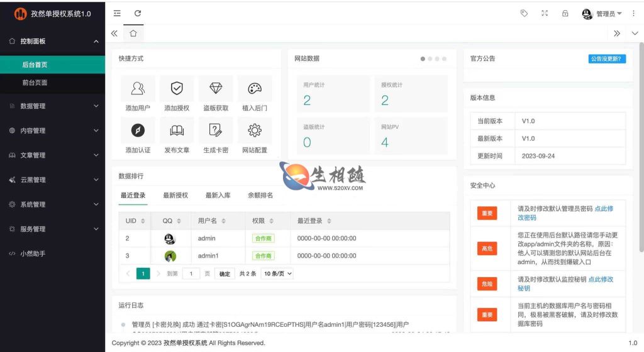
Task: Expand the 内容管理 sidebar menu
Action: [x=53, y=131]
